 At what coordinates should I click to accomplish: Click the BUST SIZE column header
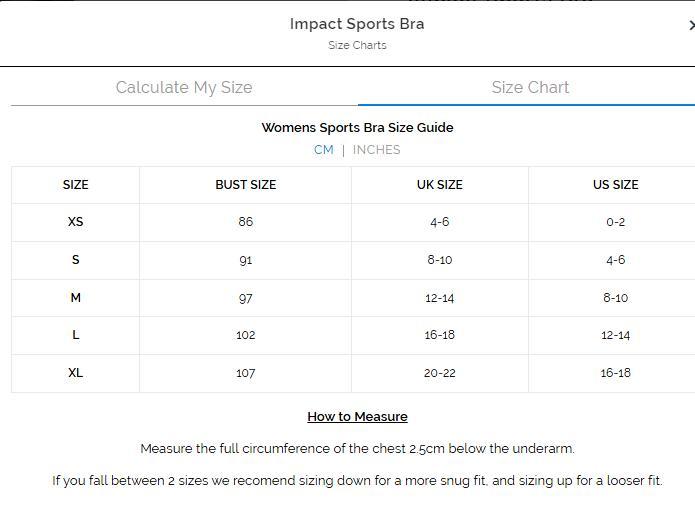click(245, 185)
